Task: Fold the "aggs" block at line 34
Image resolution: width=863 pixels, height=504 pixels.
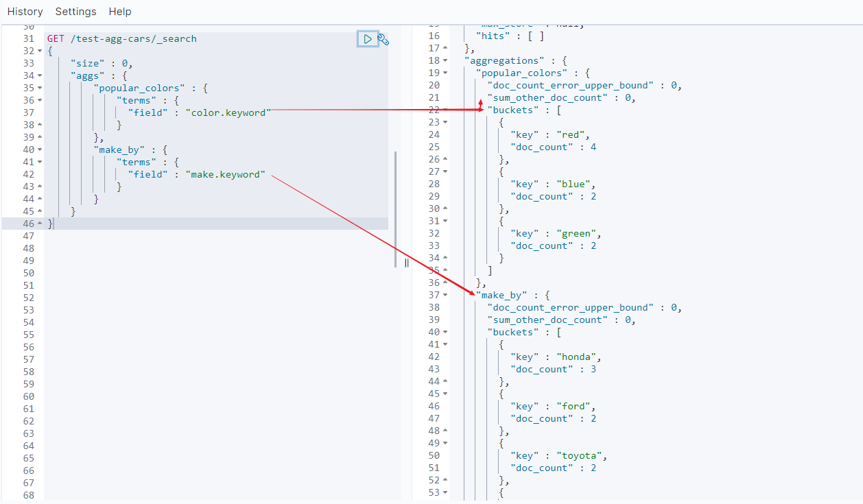Action: (39, 76)
